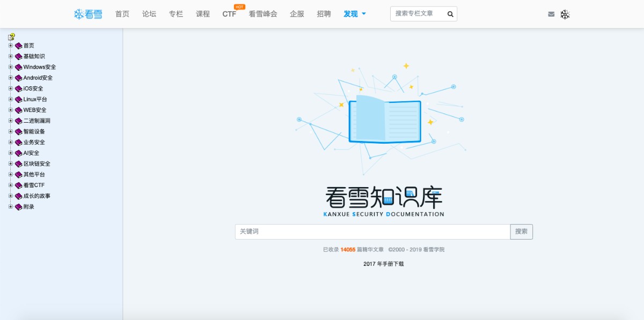Image resolution: width=644 pixels, height=320 pixels.
Task: Click the search magnifier icon
Action: [x=450, y=14]
